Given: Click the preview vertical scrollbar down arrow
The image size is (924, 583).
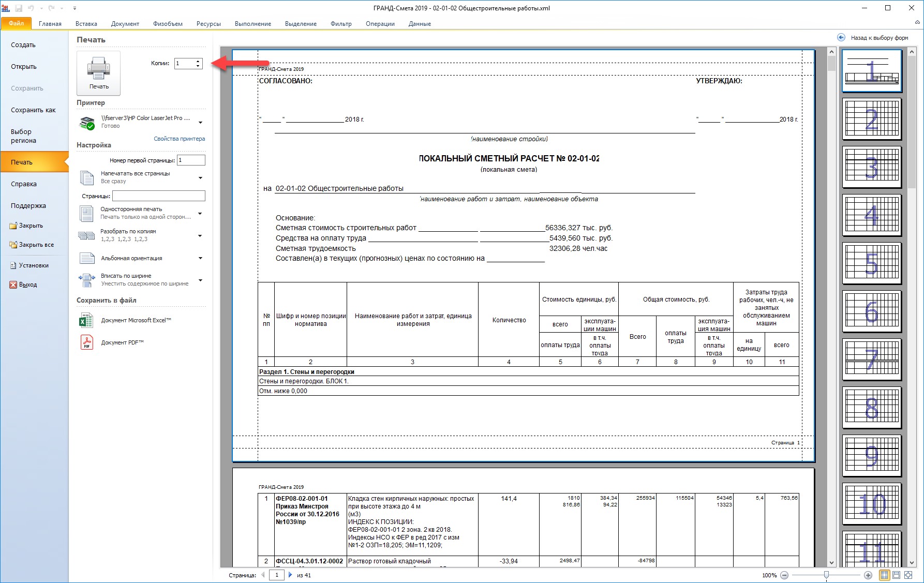Looking at the screenshot, I should [x=831, y=563].
